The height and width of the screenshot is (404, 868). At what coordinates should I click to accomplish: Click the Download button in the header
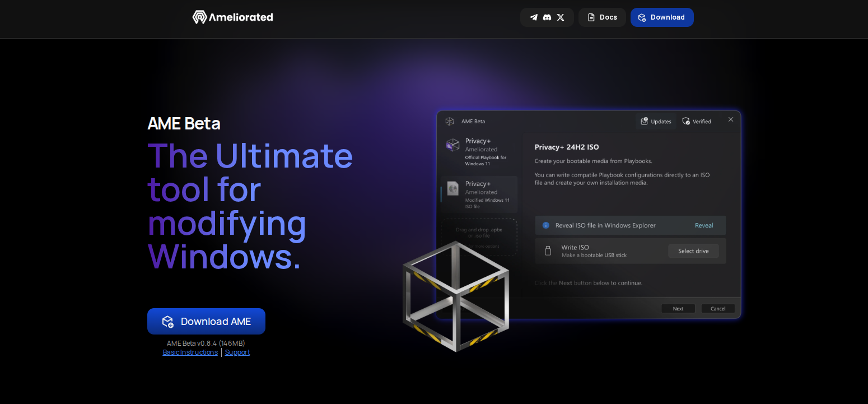(662, 17)
